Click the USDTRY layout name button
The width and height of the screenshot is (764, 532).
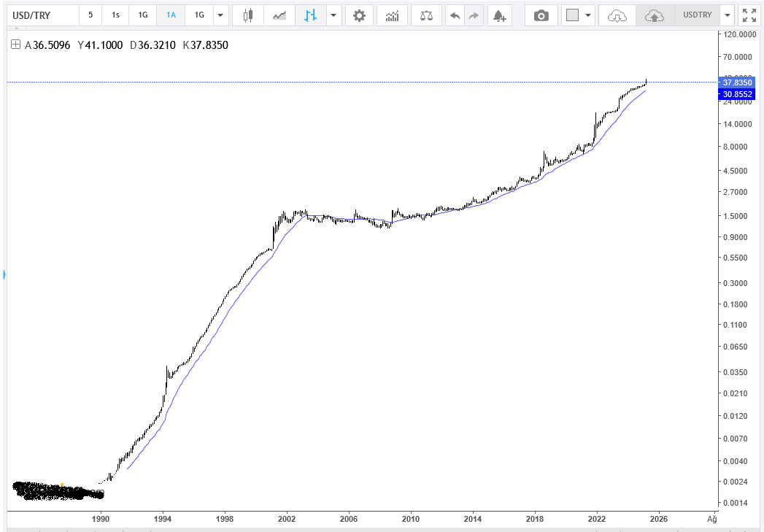coord(696,15)
